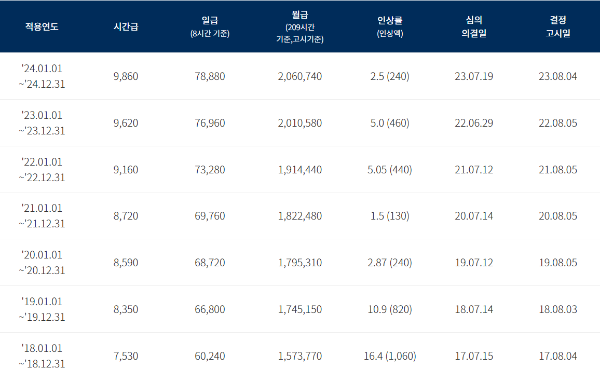Select hourly wage value 9,860
600x377 pixels.
click(126, 76)
